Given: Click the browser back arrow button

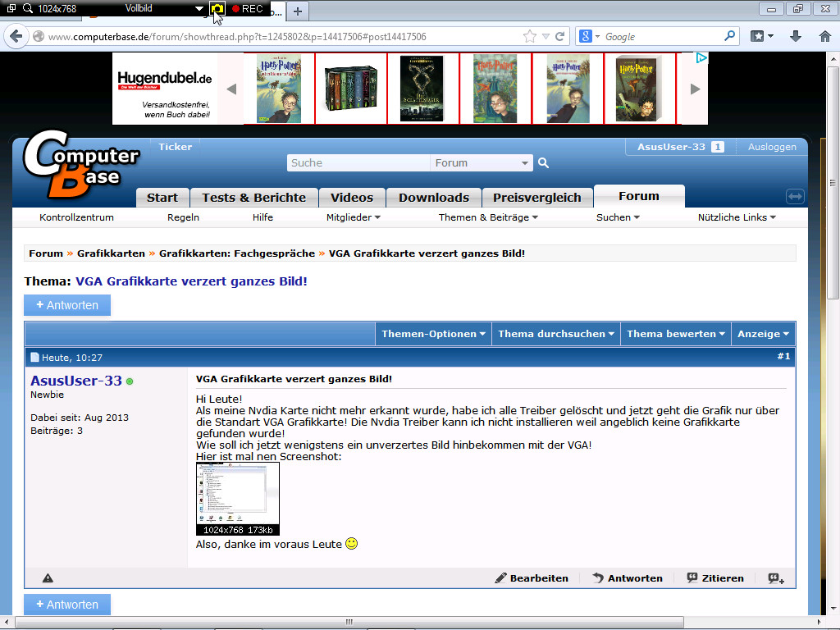Looking at the screenshot, I should click(x=16, y=36).
